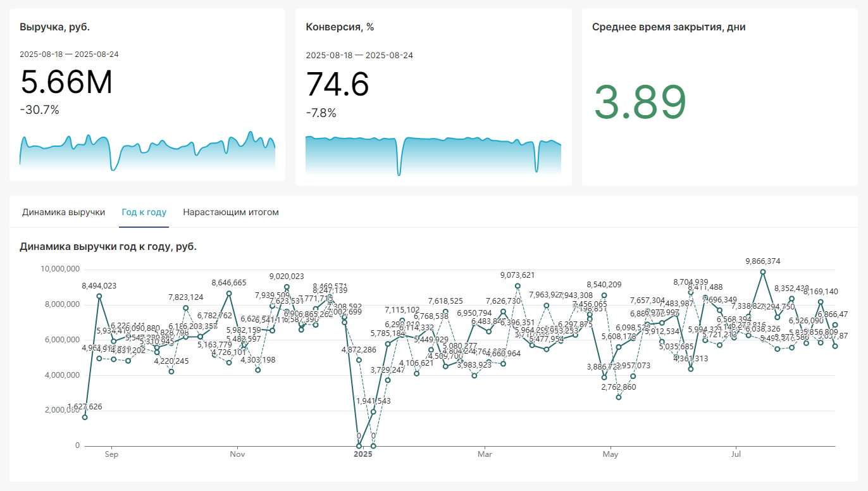868x491 pixels.
Task: Click the green 3.89 closing time value
Action: [640, 102]
